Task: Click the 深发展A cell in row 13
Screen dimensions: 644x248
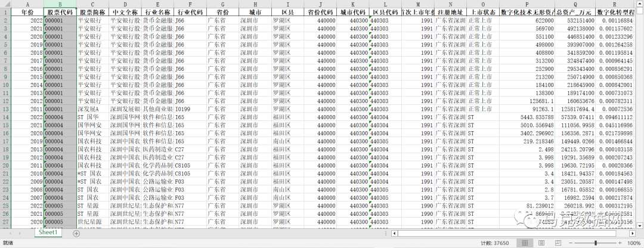Action: pyautogui.click(x=93, y=109)
